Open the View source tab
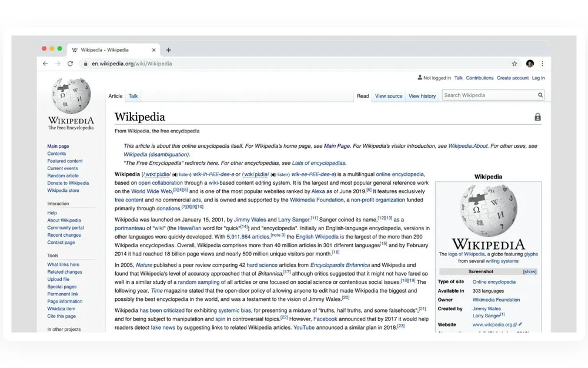 (x=389, y=96)
